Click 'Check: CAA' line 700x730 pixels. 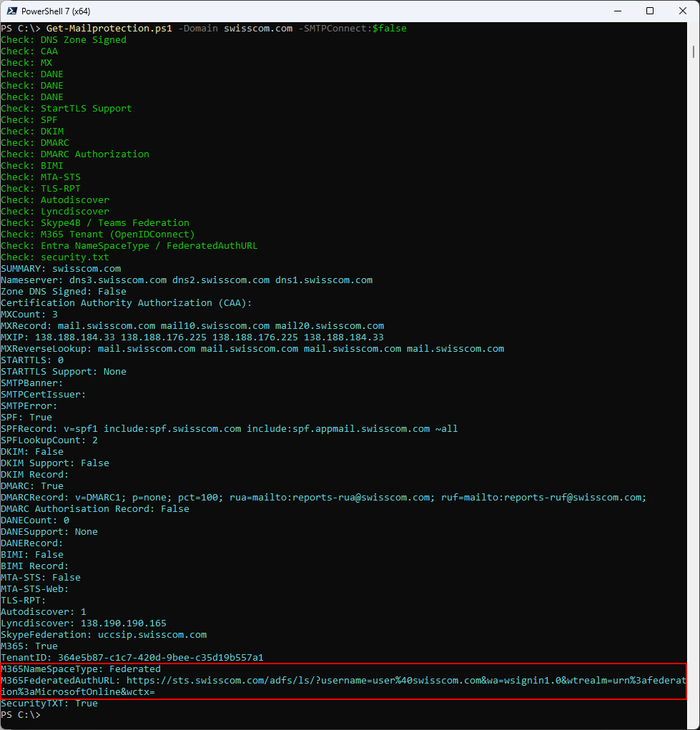[x=29, y=51]
